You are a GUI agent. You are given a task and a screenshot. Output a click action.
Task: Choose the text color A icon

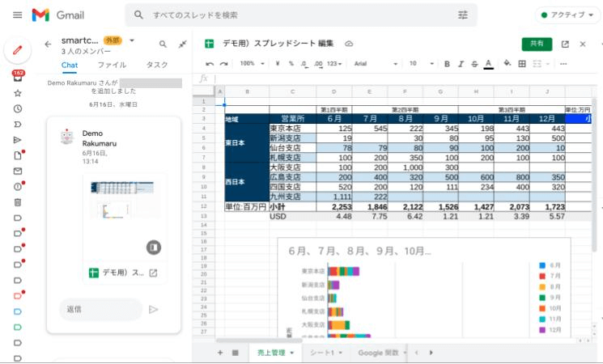pyautogui.click(x=488, y=64)
